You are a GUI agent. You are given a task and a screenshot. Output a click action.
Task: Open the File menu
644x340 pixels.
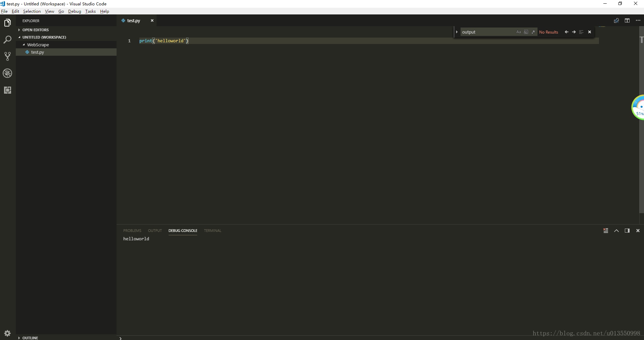click(x=4, y=11)
